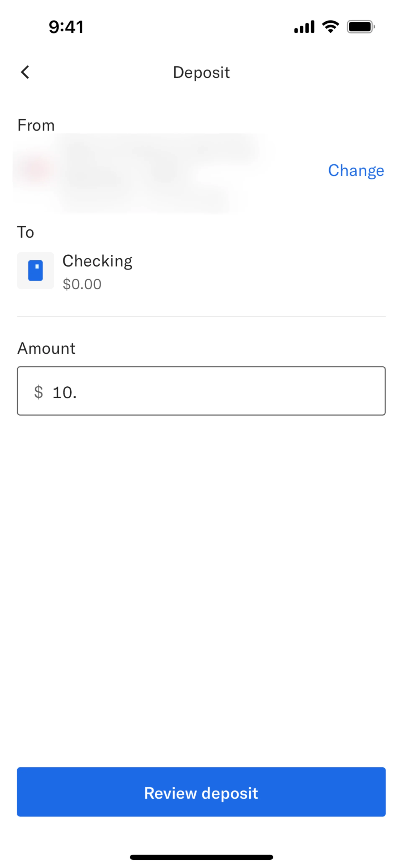Select the blurred From account row
Screen dimensions: 402x868
(142, 173)
